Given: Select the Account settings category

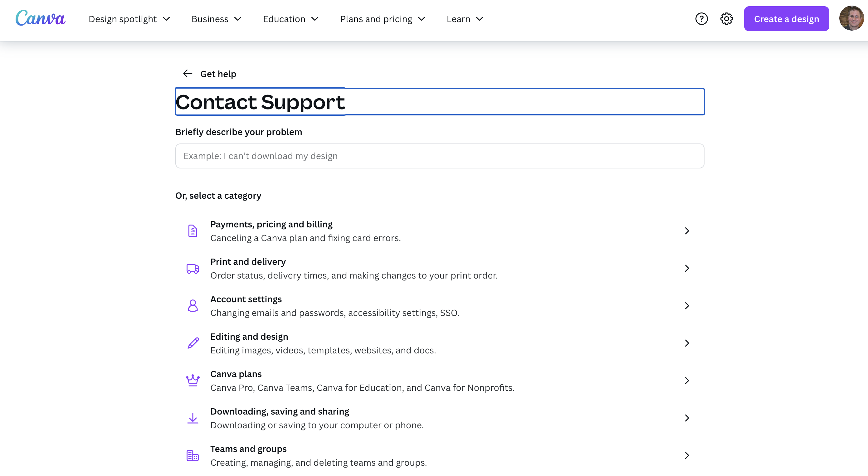Looking at the screenshot, I should pos(440,306).
